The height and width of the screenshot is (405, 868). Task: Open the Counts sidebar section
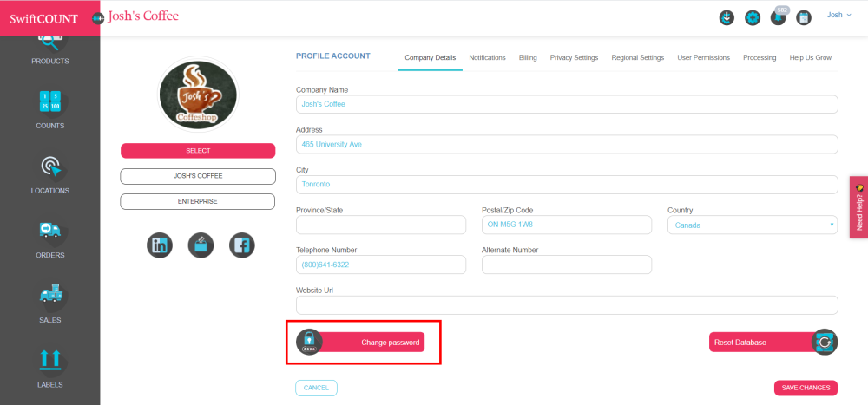(49, 110)
